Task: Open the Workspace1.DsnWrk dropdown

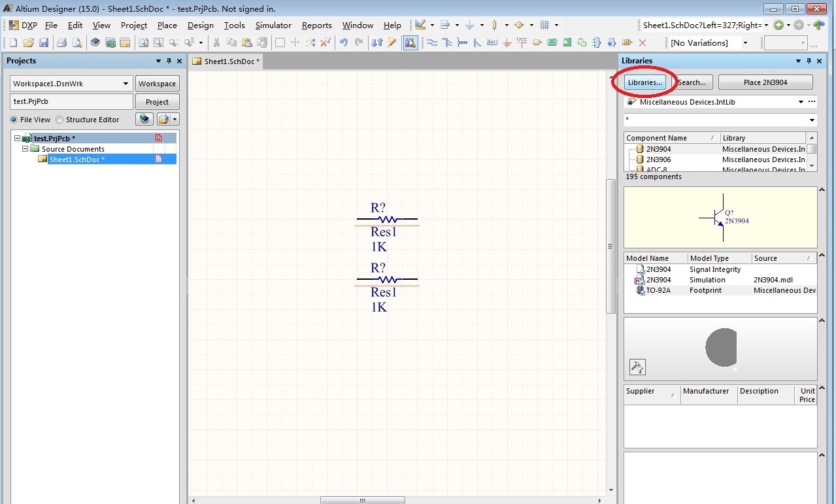Action: click(x=126, y=84)
